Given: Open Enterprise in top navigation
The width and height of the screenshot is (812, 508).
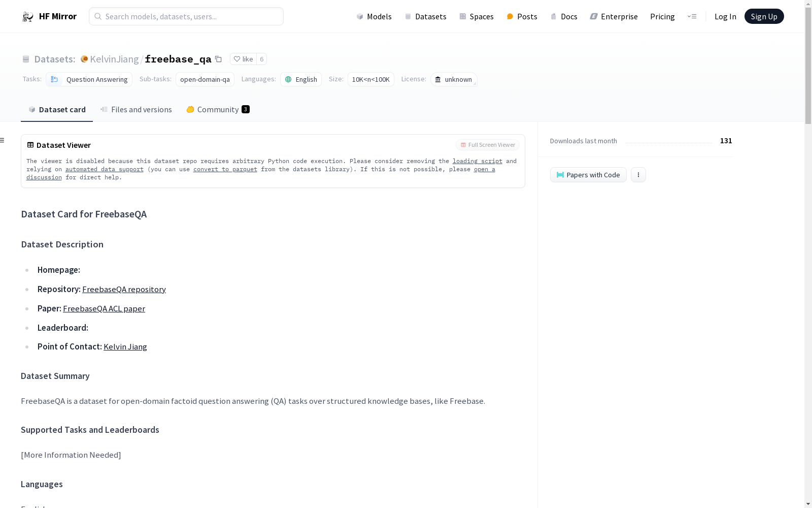Looking at the screenshot, I should coord(614,16).
